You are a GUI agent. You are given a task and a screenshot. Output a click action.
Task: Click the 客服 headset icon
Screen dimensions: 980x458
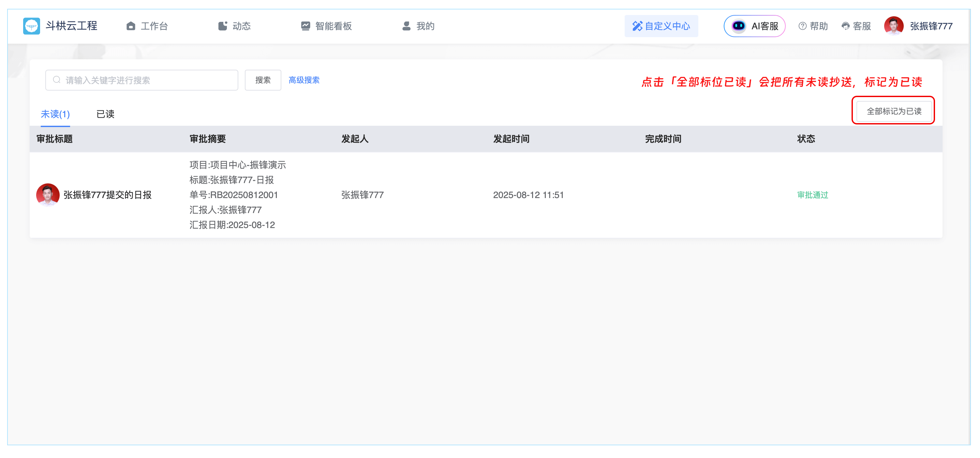click(x=845, y=26)
